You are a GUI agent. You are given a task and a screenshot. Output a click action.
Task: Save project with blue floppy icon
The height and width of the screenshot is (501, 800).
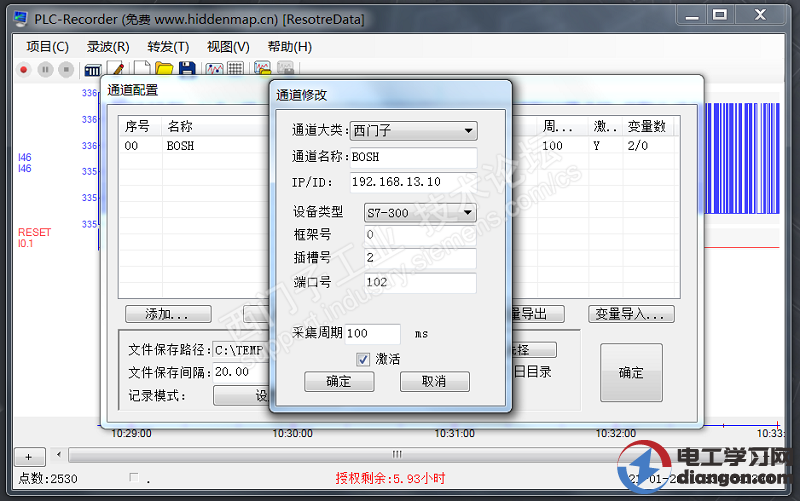[x=187, y=68]
